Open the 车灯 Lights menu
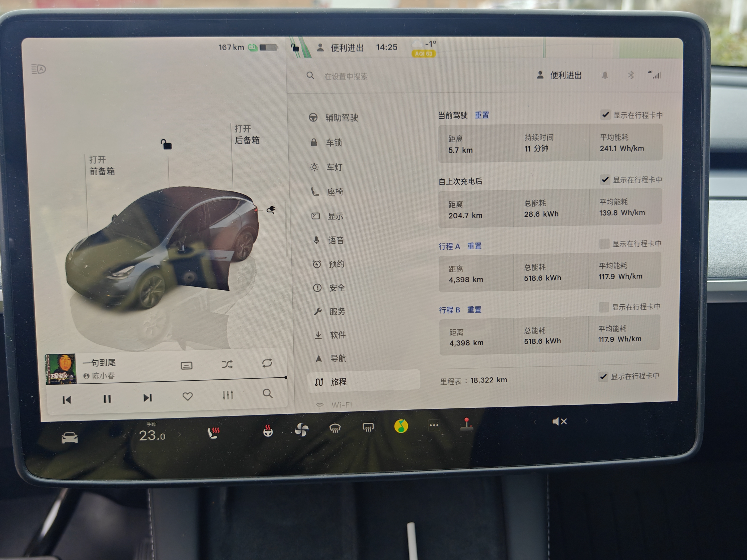This screenshot has width=747, height=560. [x=326, y=167]
